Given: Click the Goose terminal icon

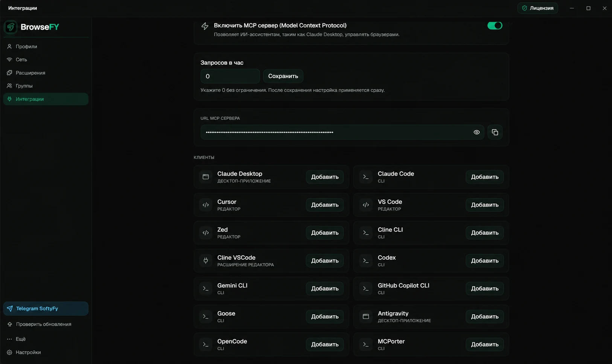Looking at the screenshot, I should click(x=206, y=316).
